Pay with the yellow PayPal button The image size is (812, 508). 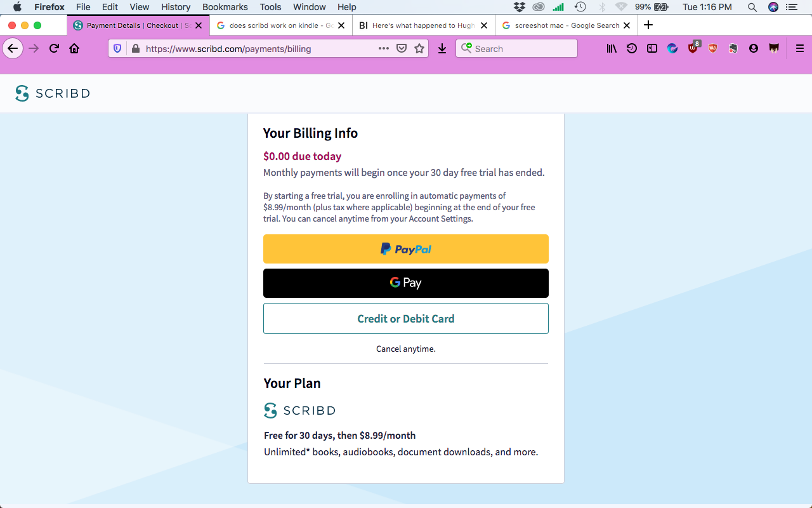(x=406, y=249)
